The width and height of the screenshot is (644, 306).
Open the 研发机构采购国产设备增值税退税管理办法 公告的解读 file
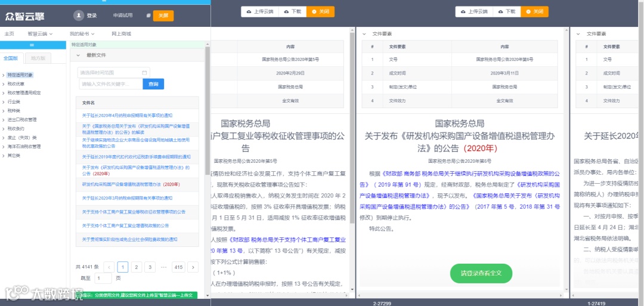click(136, 129)
